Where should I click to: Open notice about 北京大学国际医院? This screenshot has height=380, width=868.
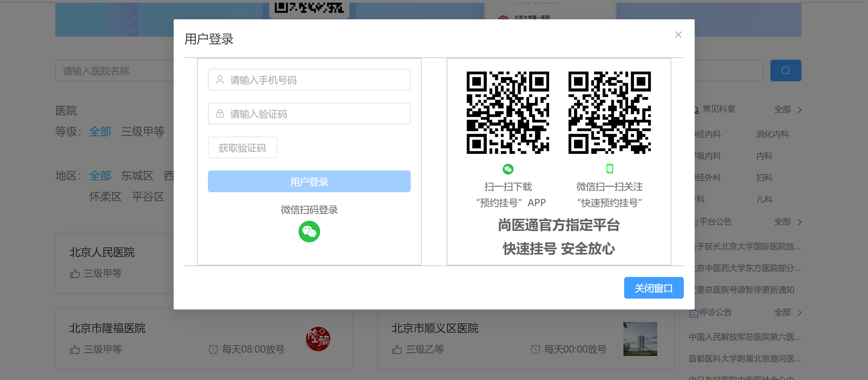[748, 246]
